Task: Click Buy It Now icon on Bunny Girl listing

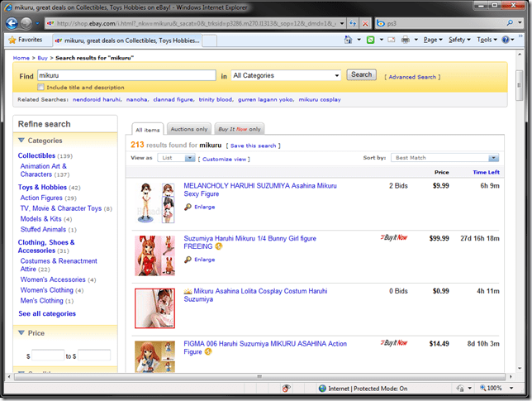Action: point(394,238)
